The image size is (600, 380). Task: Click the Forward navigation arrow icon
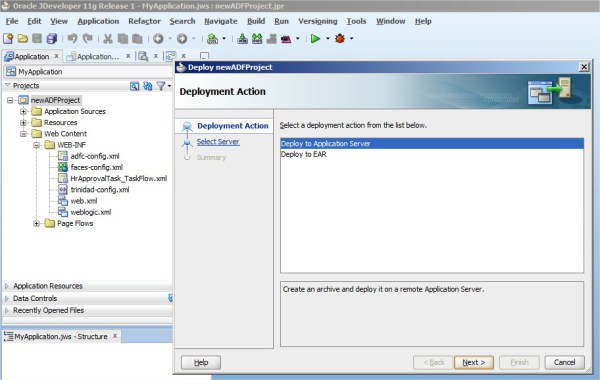pos(182,39)
